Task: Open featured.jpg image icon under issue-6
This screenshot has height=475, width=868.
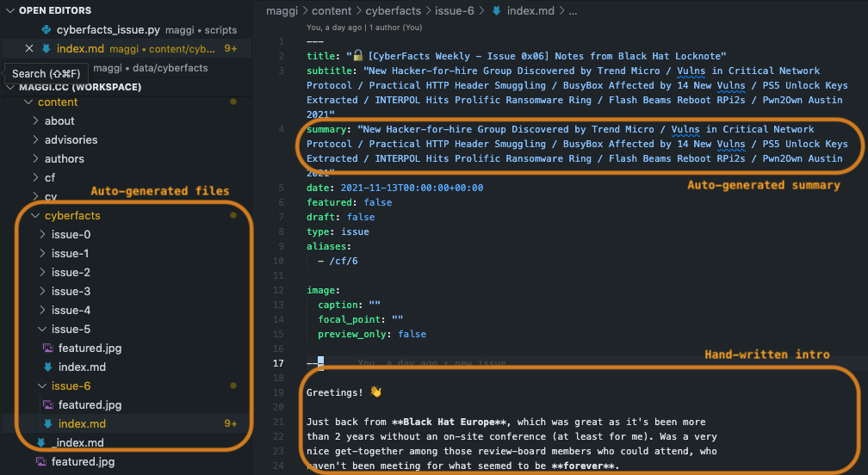Action: 48,405
